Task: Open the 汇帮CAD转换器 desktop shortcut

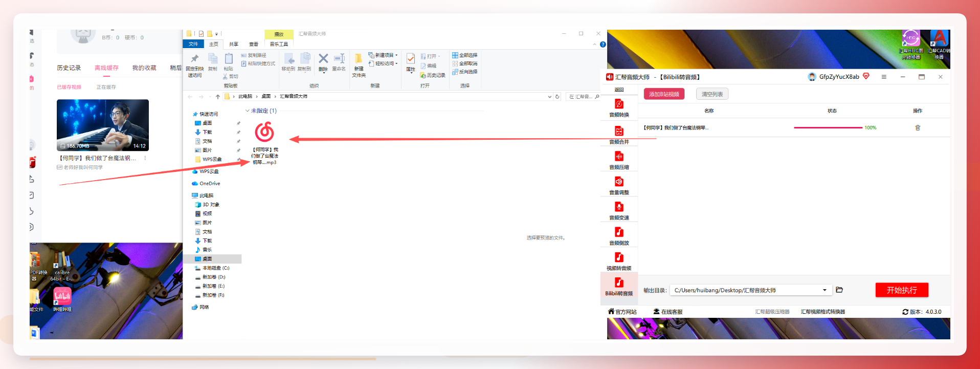Action: [939, 45]
